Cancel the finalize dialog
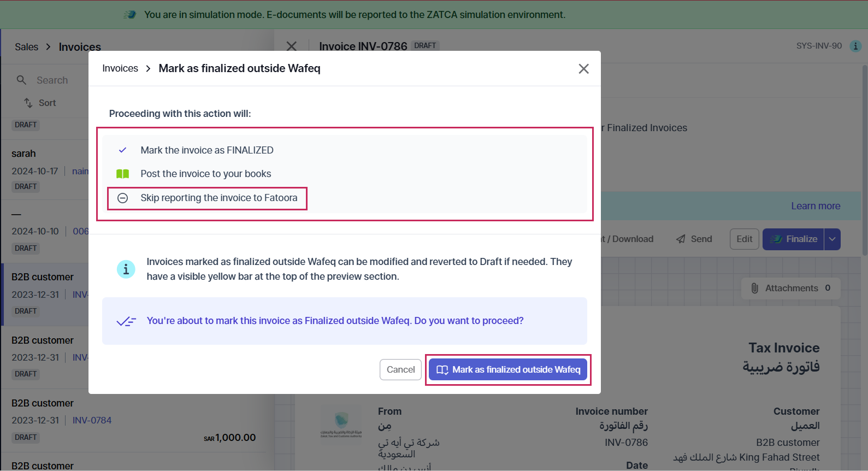The image size is (868, 471). coord(400,370)
